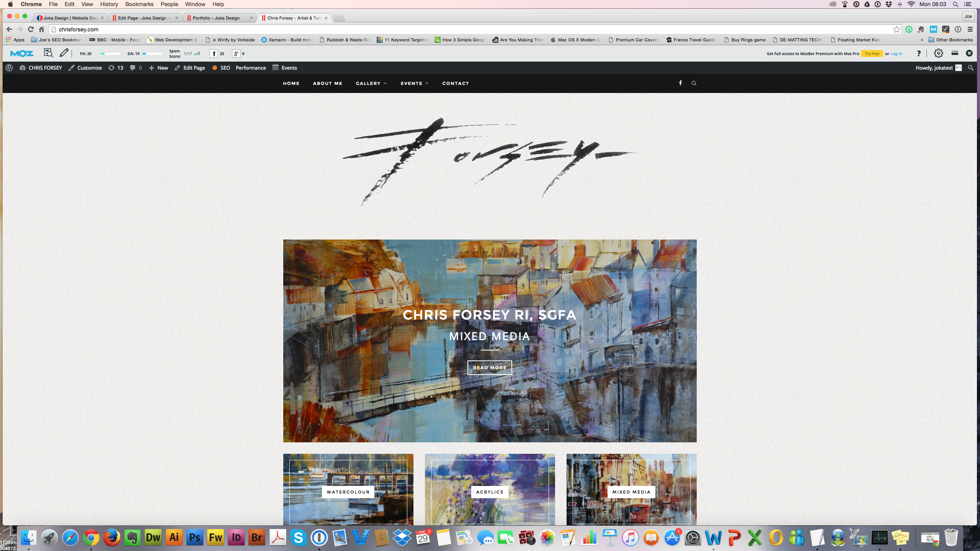Open WordPress updates showing 13
This screenshot has width=980, height=551.
coord(116,68)
